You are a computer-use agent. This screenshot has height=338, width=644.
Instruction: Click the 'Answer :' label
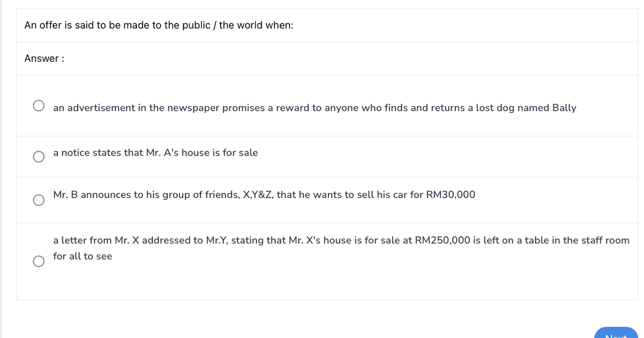pyautogui.click(x=44, y=59)
